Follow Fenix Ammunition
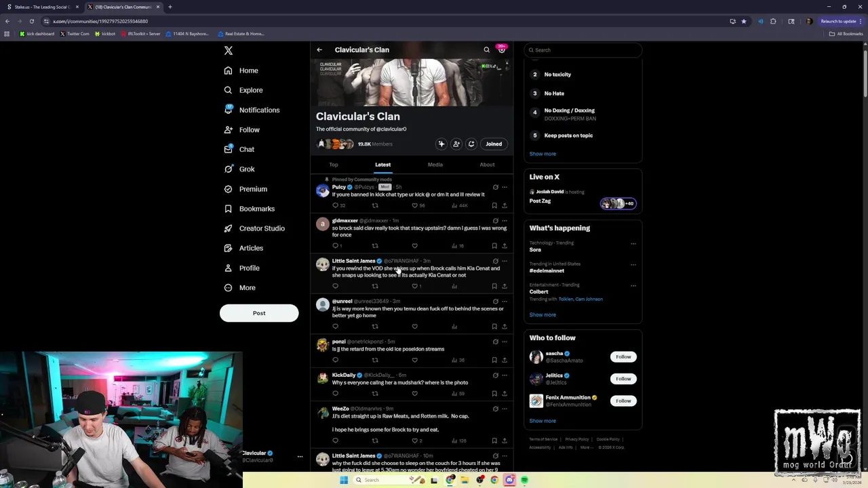 623,401
